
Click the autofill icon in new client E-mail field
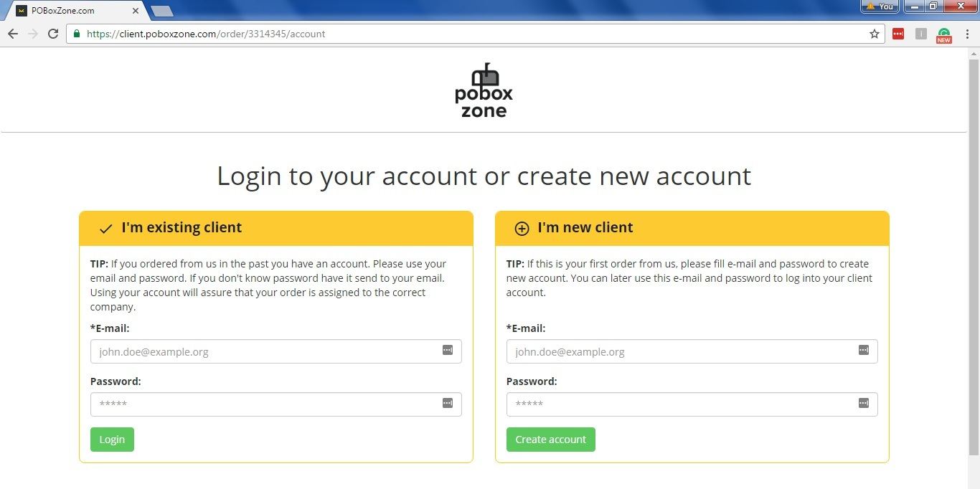point(864,350)
